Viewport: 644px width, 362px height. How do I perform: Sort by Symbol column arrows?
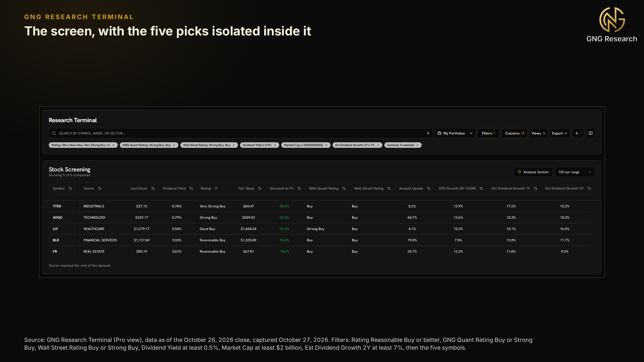point(70,188)
